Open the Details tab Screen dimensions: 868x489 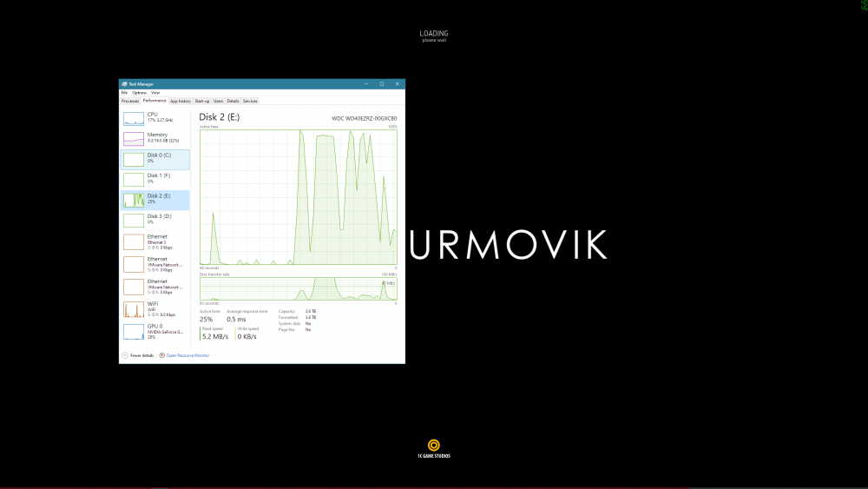coord(233,101)
